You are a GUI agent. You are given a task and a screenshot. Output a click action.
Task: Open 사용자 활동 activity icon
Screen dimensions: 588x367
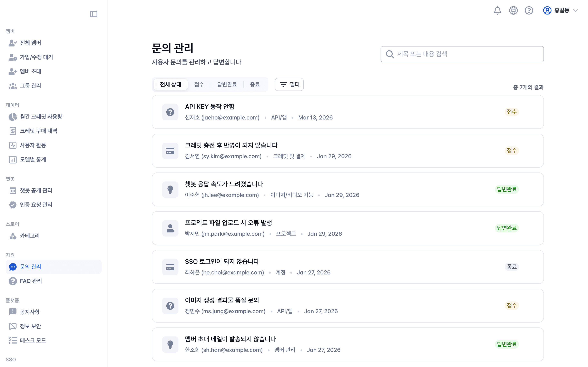tap(12, 145)
